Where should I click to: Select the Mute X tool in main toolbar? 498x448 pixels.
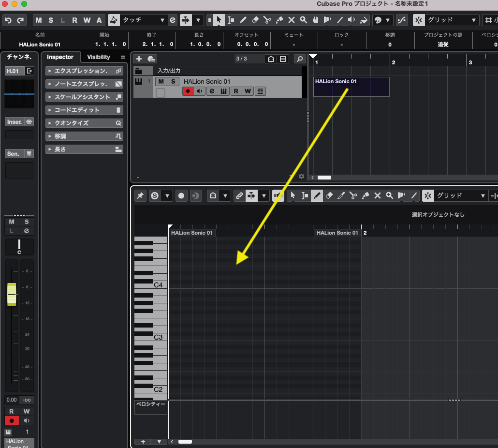tap(291, 20)
